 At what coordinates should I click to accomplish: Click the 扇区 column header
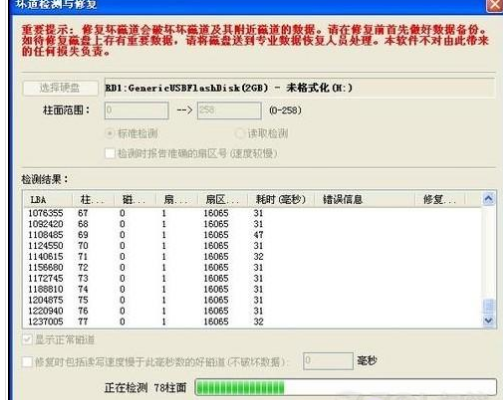point(222,200)
